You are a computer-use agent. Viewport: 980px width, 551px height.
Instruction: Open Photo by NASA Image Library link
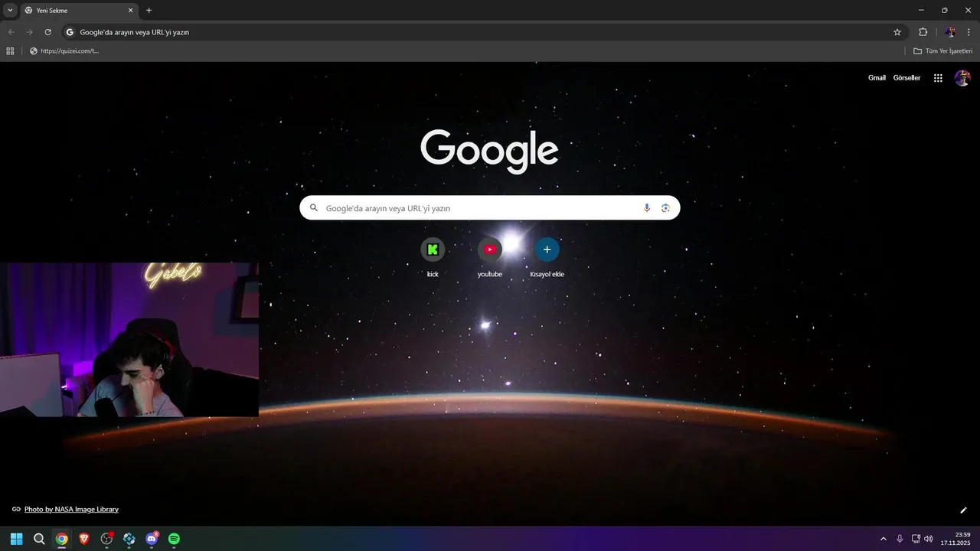[x=71, y=509]
